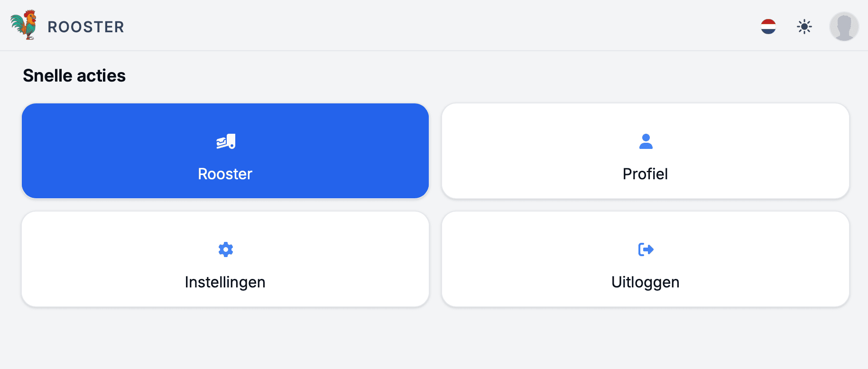Screen dimensions: 868x369
Task: Click the Snelle acties heading
Action: coord(74,76)
